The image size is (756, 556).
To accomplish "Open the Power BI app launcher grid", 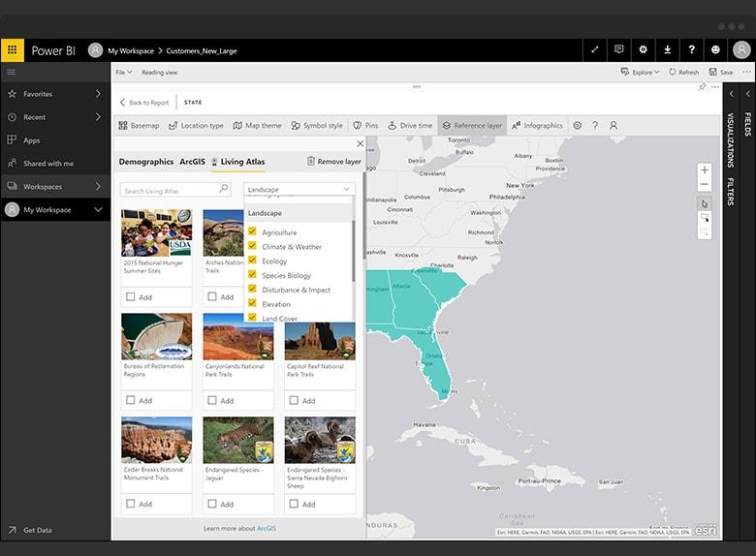I will [x=12, y=50].
